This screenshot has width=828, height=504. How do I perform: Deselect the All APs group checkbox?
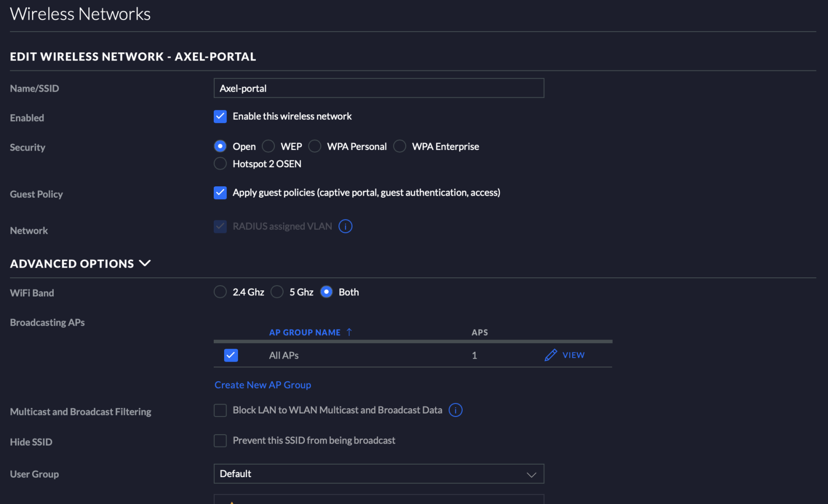click(231, 355)
